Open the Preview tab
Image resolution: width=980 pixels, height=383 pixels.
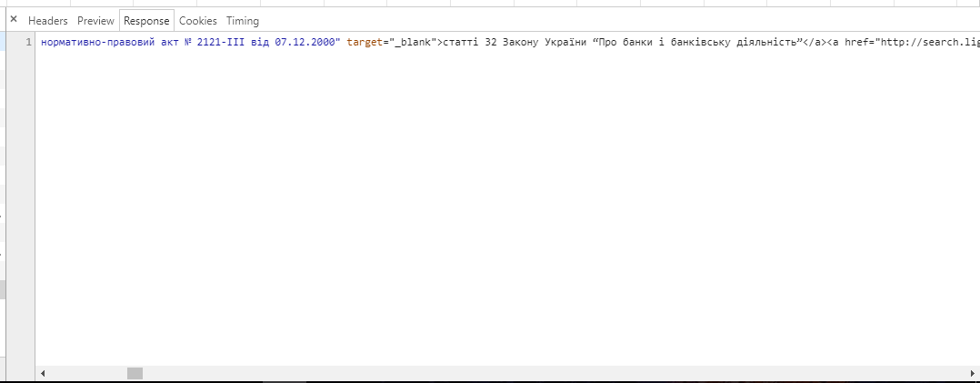tap(95, 21)
